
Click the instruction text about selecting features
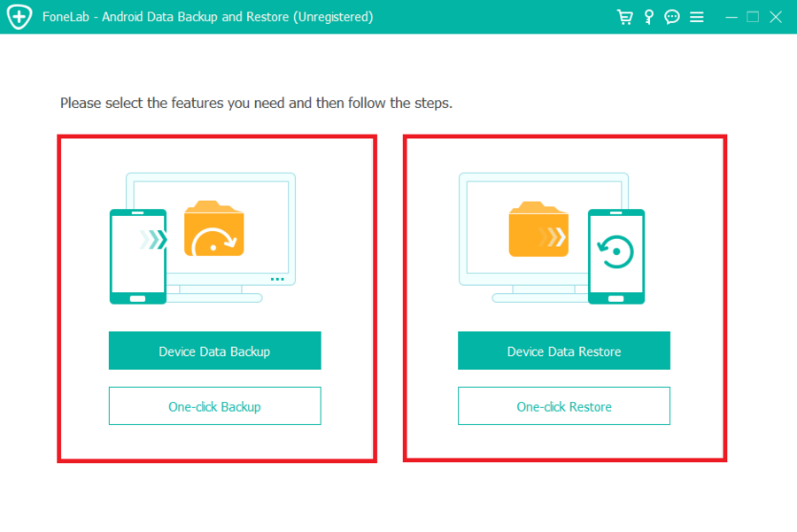(x=254, y=103)
